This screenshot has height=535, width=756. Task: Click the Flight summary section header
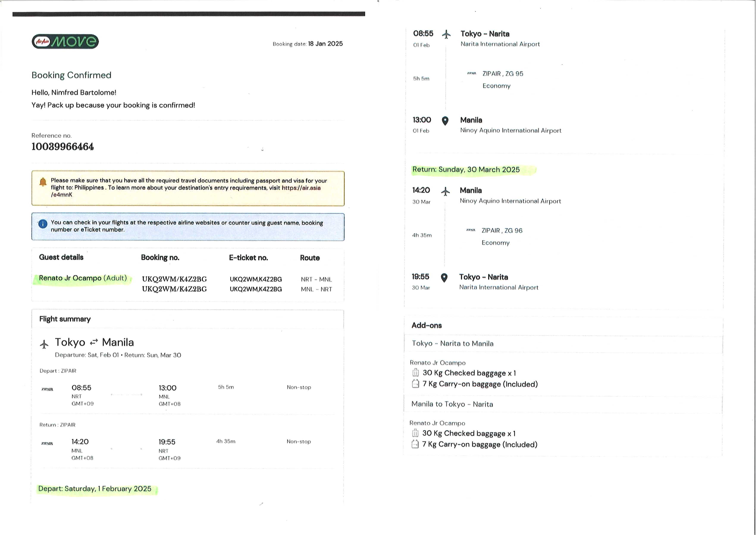point(65,319)
